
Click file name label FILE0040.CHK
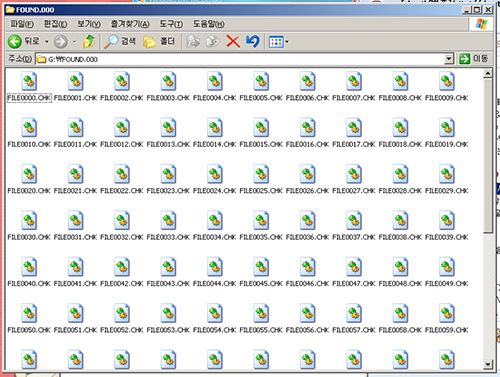coord(29,283)
